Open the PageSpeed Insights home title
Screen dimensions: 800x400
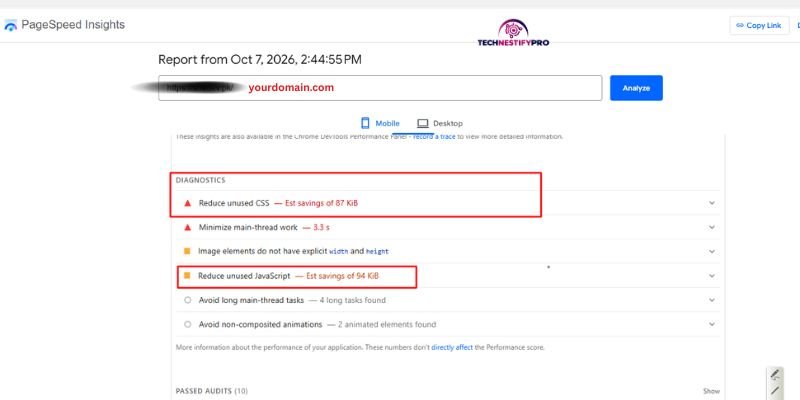(73, 24)
